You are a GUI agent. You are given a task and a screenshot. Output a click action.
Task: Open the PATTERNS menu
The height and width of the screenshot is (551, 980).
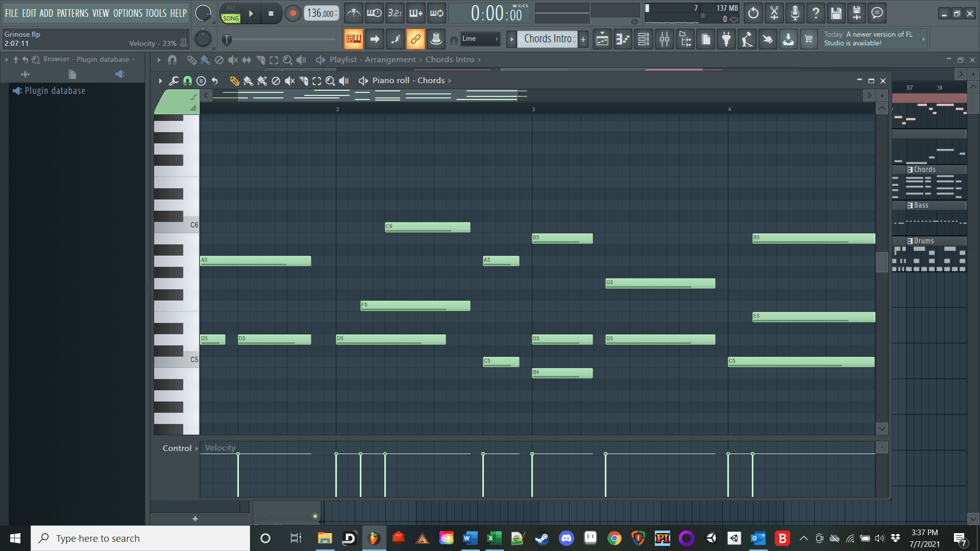pos(72,13)
